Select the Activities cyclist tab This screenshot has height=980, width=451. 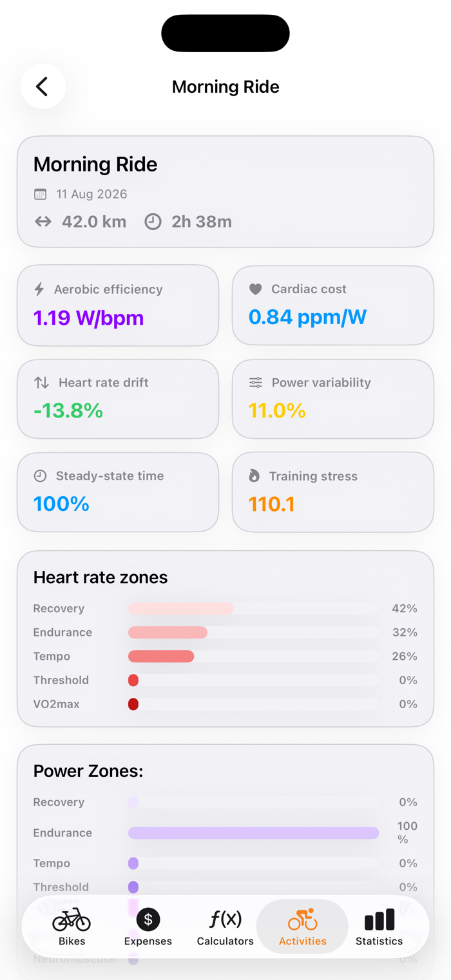coord(302,919)
